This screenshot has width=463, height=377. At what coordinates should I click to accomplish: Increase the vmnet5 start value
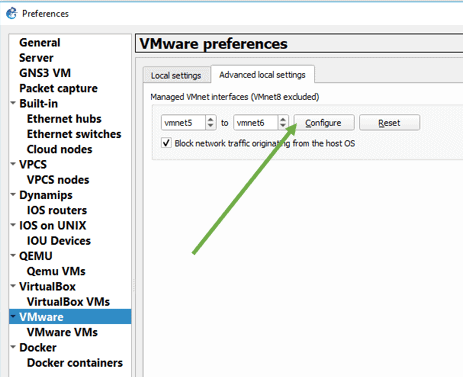[210, 119]
